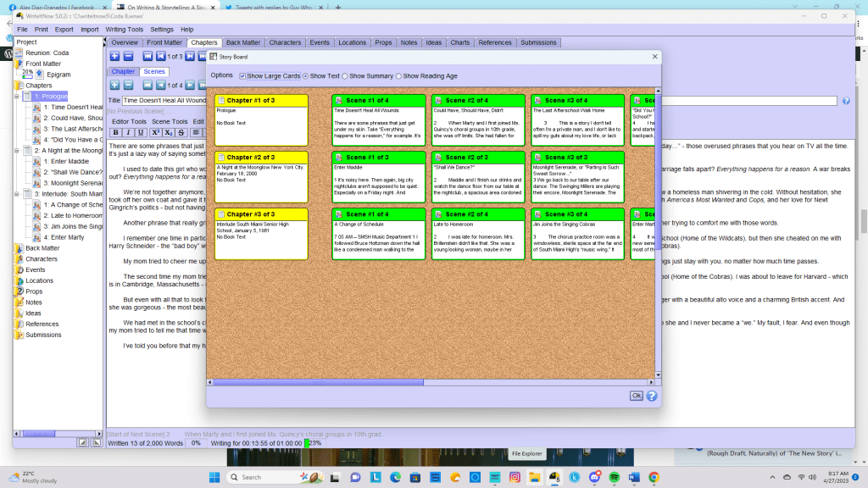868x488 pixels.
Task: Click the remove scene minus icon
Action: pyautogui.click(x=128, y=86)
